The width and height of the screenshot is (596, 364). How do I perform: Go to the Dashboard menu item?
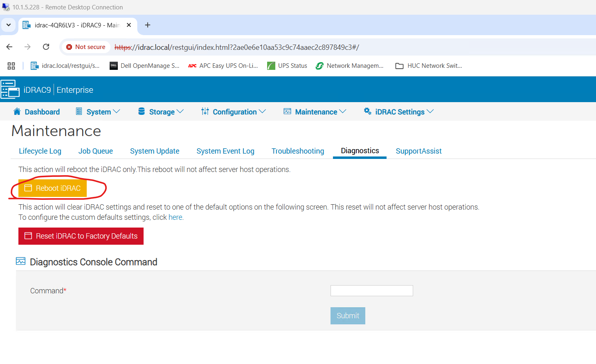tap(36, 112)
